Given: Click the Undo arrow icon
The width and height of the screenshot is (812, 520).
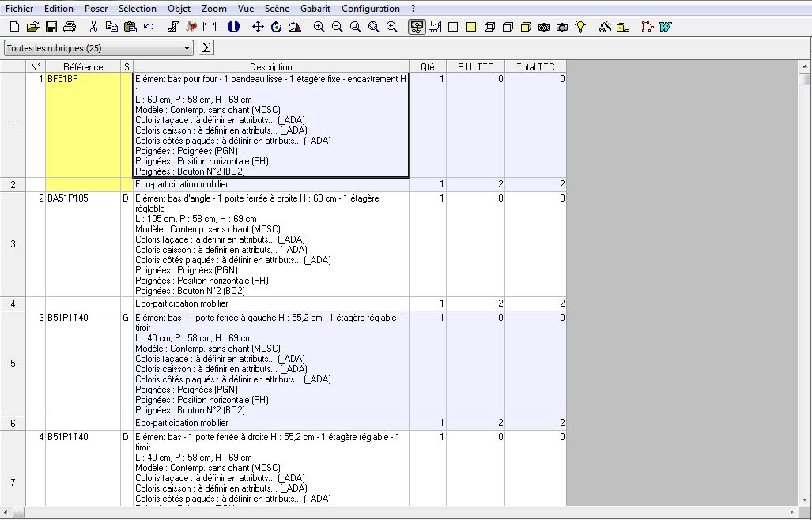Looking at the screenshot, I should [x=149, y=27].
